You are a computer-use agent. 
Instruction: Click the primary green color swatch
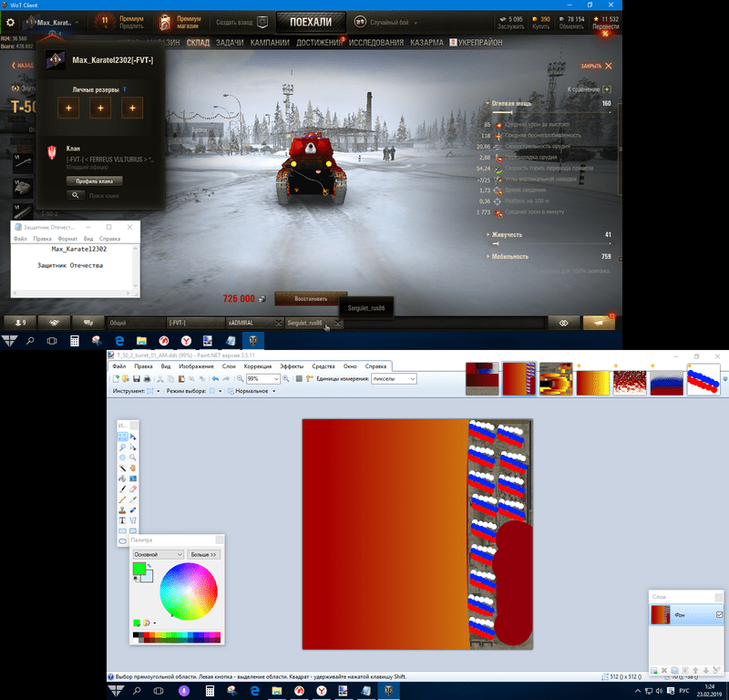click(139, 569)
